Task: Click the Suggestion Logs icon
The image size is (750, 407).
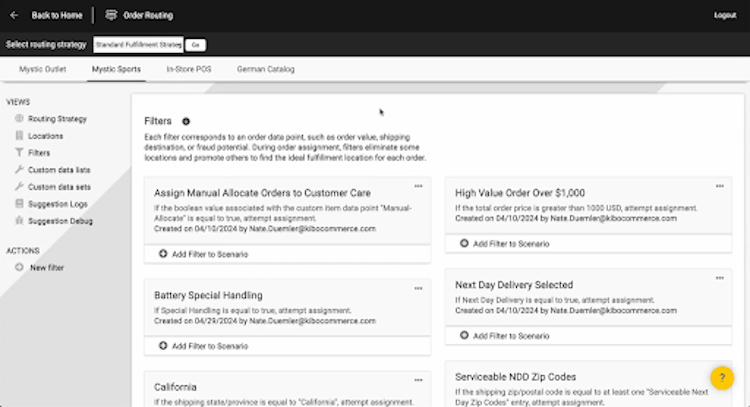Action: click(19, 204)
